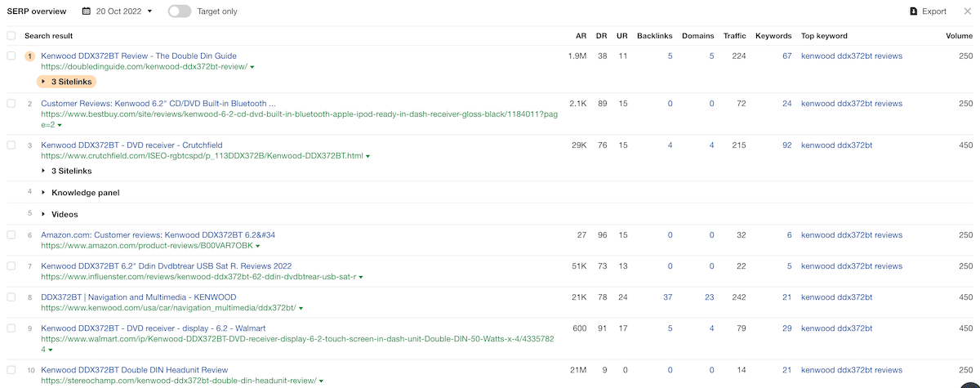980x388 pixels.
Task: Click the SERP overview heading
Action: pos(37,11)
